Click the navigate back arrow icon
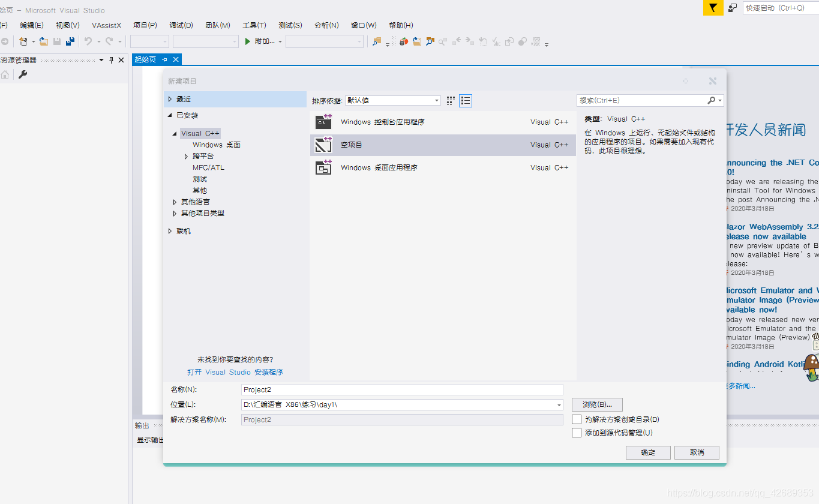This screenshot has width=819, height=504. pyautogui.click(x=4, y=41)
